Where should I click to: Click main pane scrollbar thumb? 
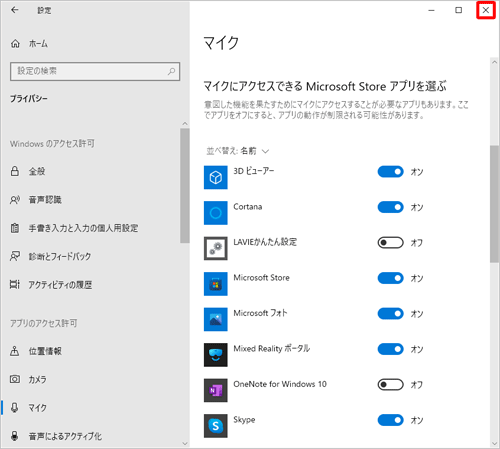coord(495,204)
